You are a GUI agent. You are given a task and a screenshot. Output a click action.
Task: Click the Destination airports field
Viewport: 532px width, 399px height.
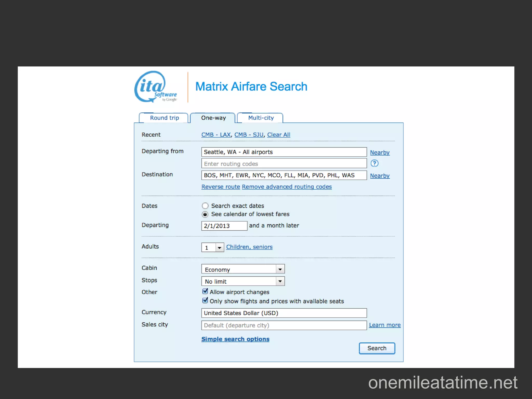284,175
